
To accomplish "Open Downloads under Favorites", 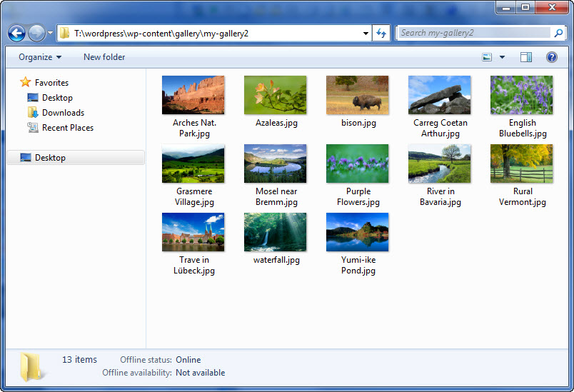I will coord(63,113).
